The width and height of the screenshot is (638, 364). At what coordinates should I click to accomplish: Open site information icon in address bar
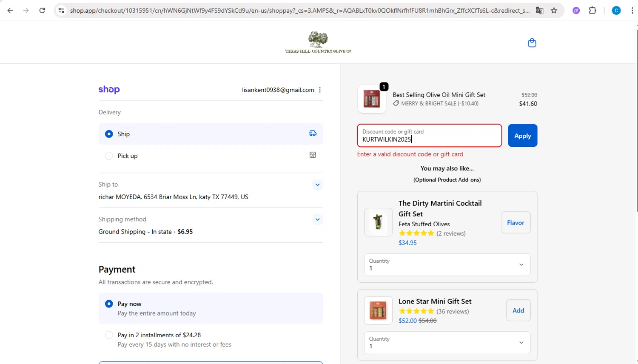(61, 11)
